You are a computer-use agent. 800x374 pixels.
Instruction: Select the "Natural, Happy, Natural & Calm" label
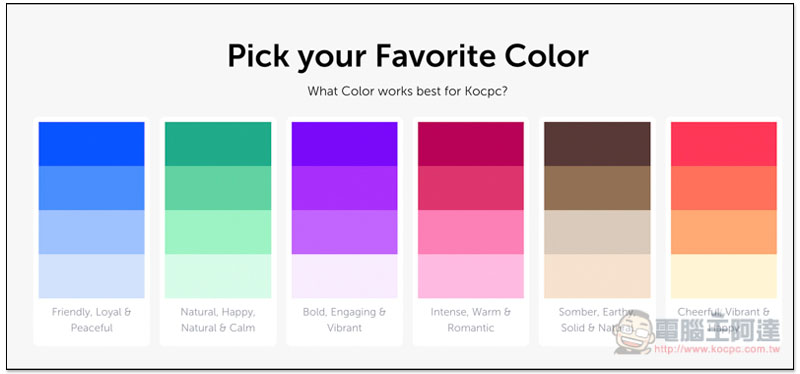click(218, 320)
